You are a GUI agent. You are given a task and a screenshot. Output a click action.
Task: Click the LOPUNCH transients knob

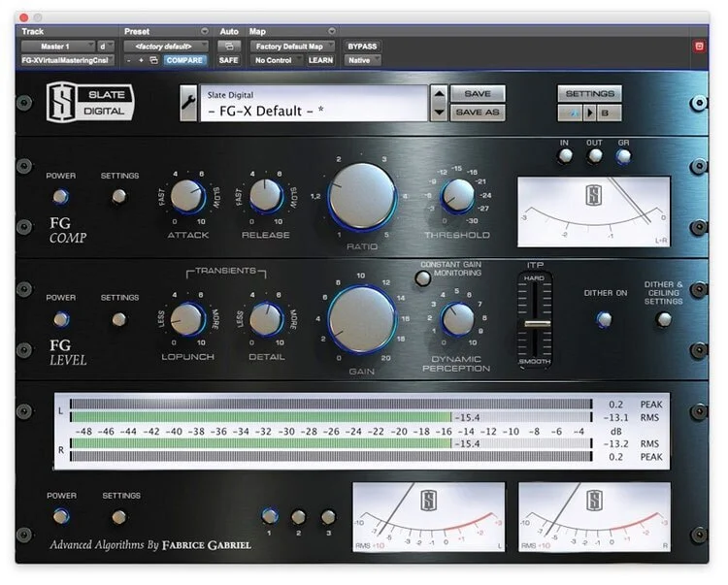coord(187,319)
